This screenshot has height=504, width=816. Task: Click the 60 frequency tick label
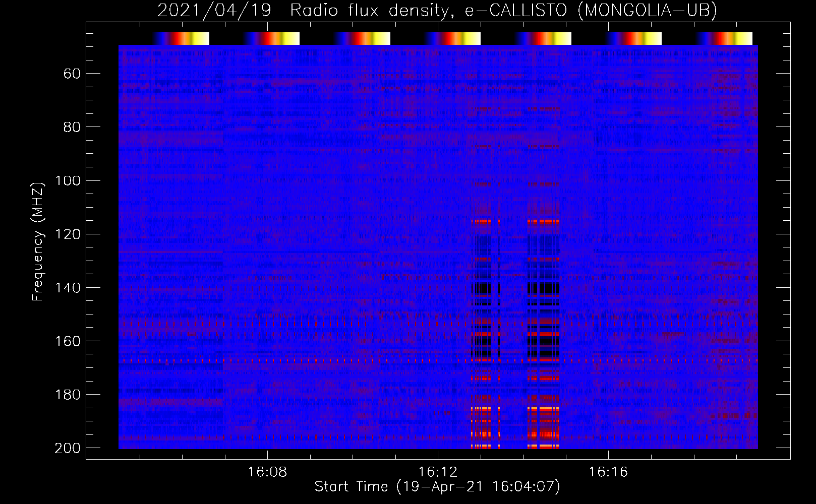pos(72,74)
